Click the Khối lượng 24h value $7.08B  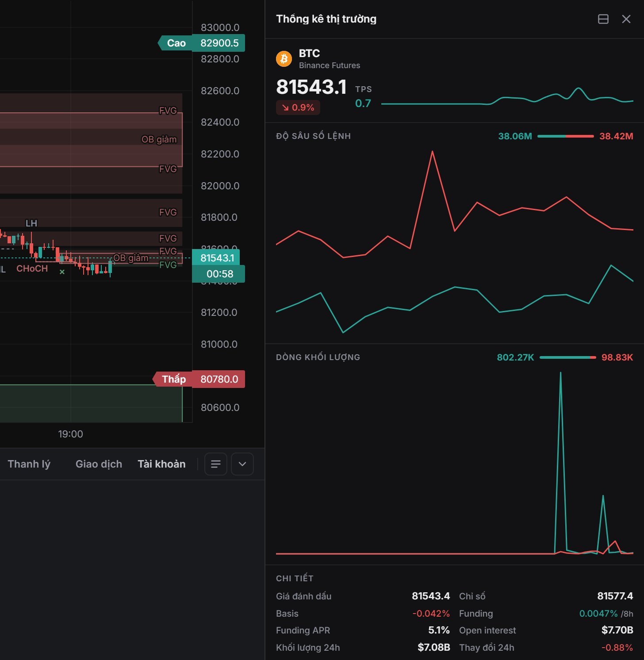coord(434,648)
